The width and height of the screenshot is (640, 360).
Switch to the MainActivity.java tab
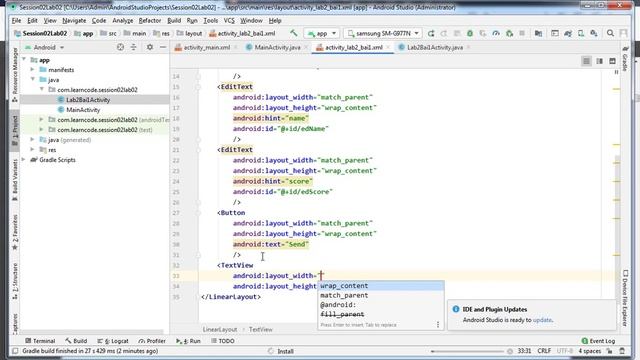click(x=273, y=47)
